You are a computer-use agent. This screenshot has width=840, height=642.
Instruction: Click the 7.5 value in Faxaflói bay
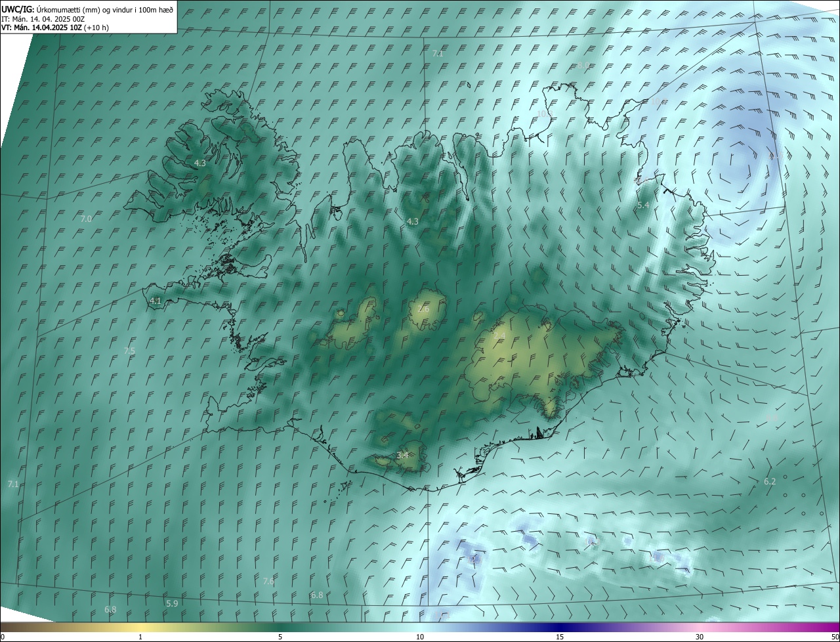129,351
